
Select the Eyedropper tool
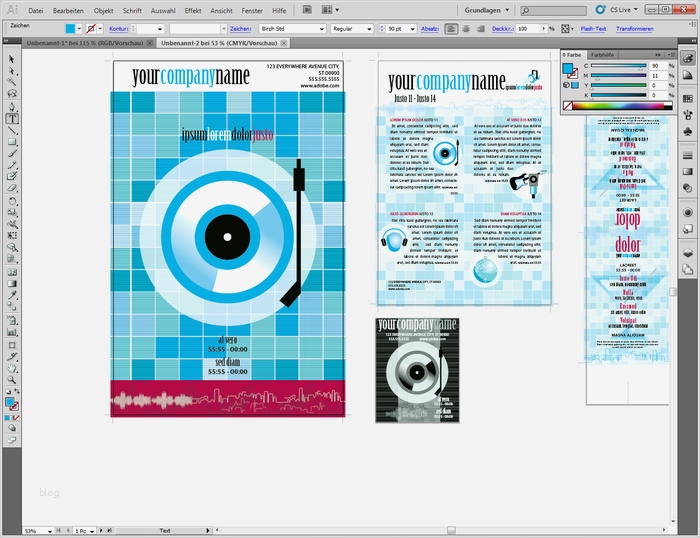pyautogui.click(x=12, y=295)
